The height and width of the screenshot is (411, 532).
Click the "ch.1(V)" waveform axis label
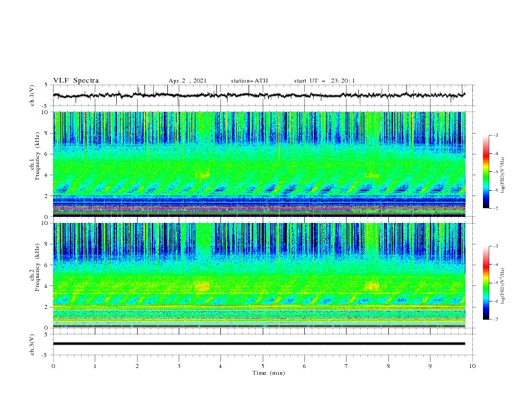[x=32, y=95]
